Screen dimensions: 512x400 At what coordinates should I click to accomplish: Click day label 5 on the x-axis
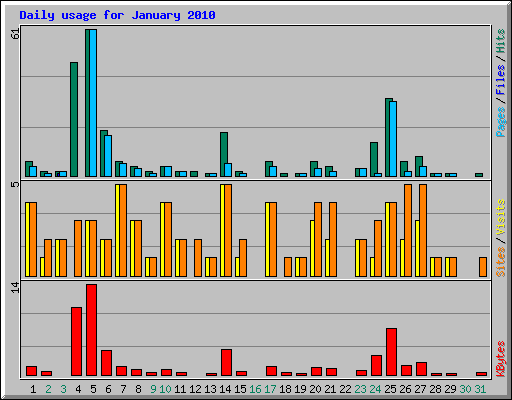93,389
